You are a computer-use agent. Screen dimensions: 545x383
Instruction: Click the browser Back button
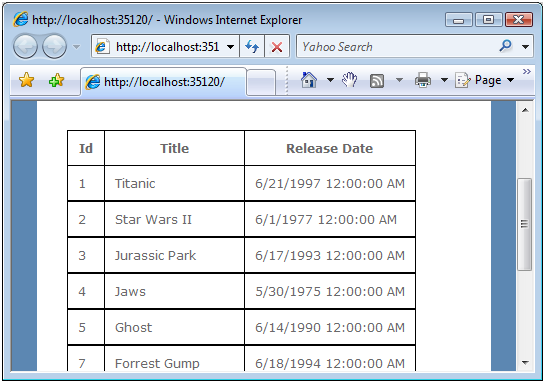click(x=25, y=46)
